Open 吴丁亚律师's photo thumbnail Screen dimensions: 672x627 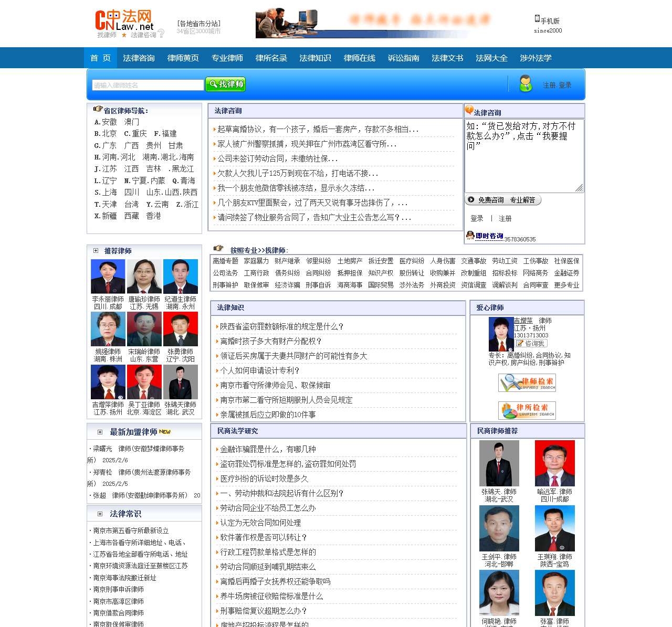(144, 382)
